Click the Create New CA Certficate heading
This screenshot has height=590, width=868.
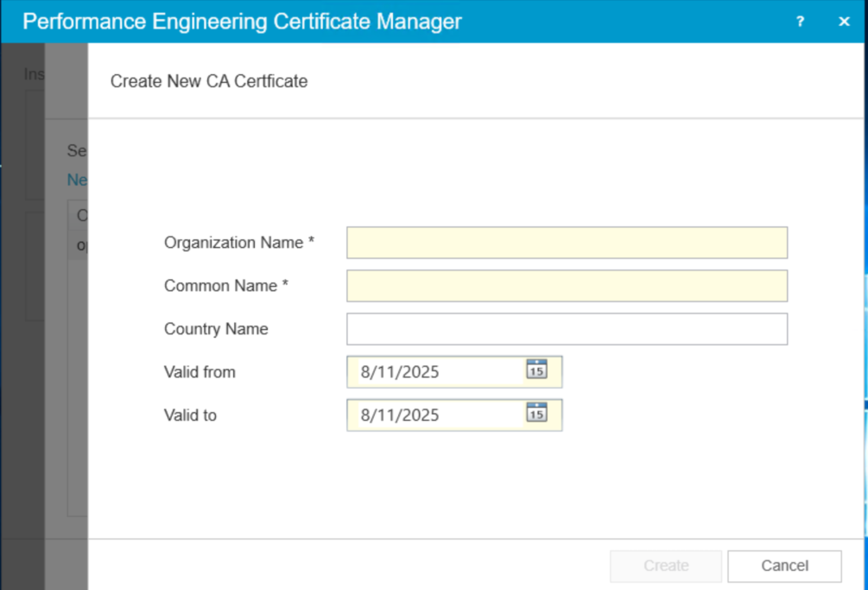209,81
